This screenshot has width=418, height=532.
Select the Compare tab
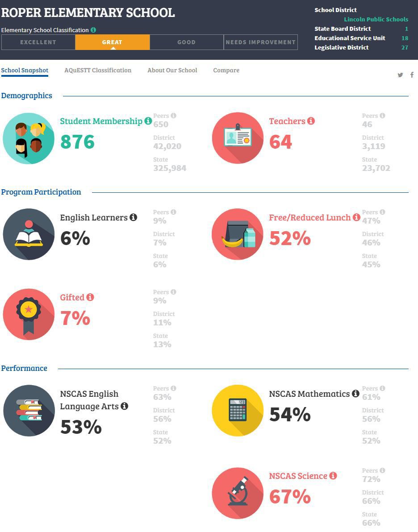coord(226,70)
